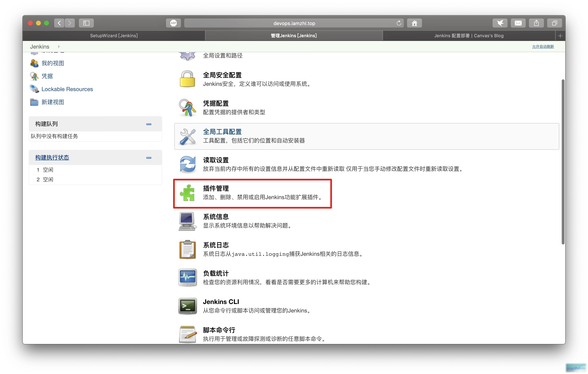Open the 凭据 sidebar link

point(47,76)
